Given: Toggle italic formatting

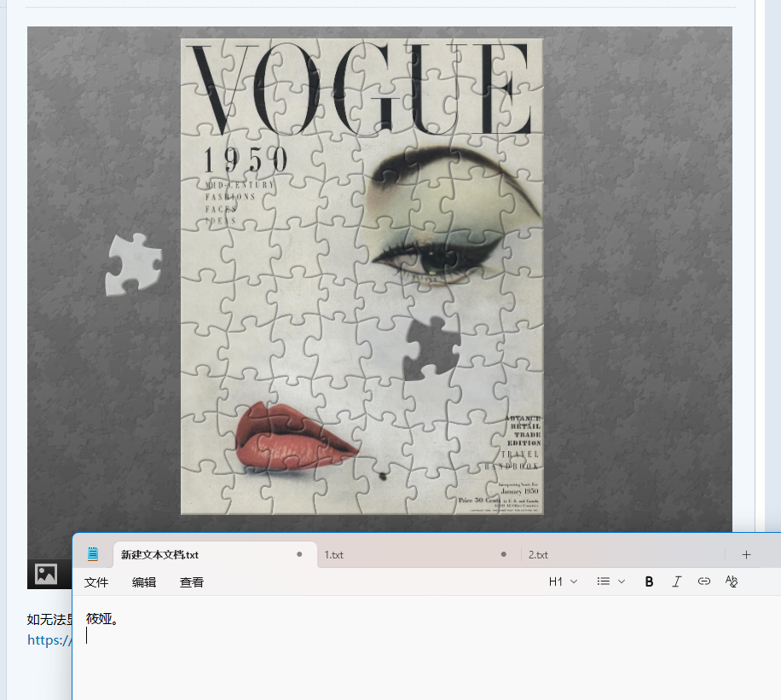Looking at the screenshot, I should pos(676,581).
